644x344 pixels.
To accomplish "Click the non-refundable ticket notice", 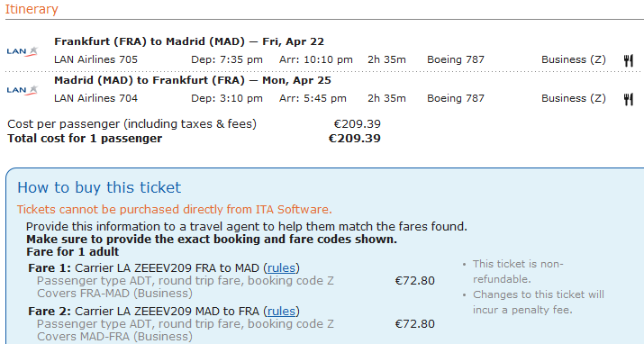I will 518,271.
